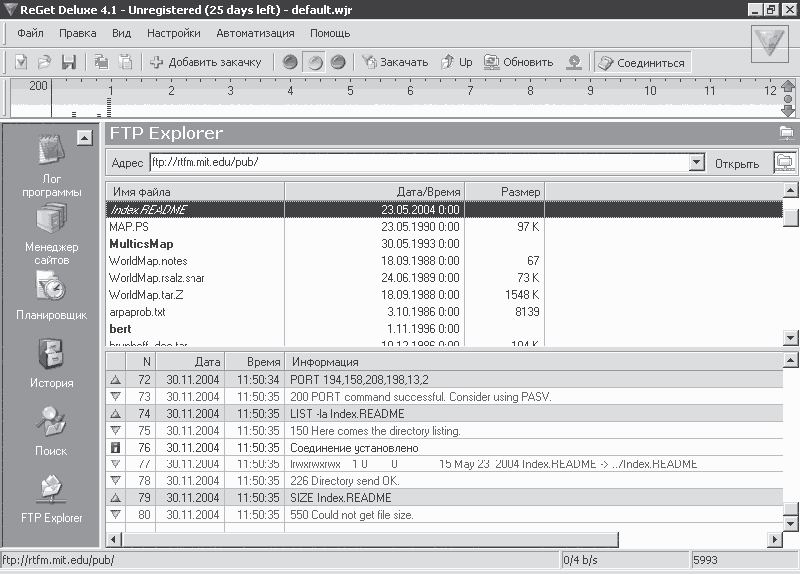Open the Автоматизация menu
800x574 pixels.
click(255, 33)
